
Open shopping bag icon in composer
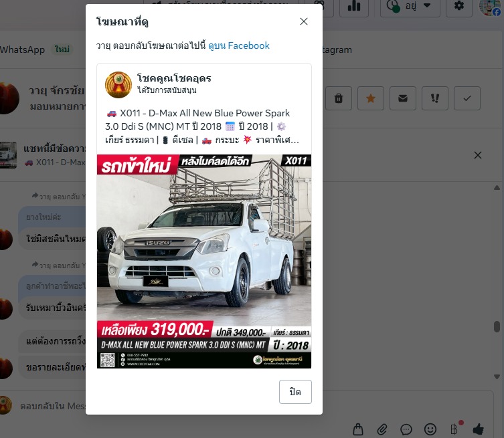point(358,429)
